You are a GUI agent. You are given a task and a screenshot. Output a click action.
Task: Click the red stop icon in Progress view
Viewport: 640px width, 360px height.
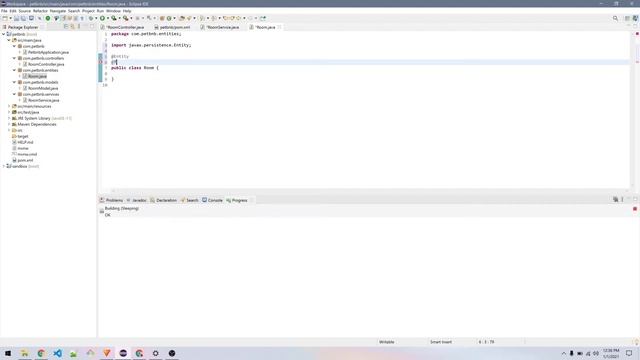(x=635, y=209)
